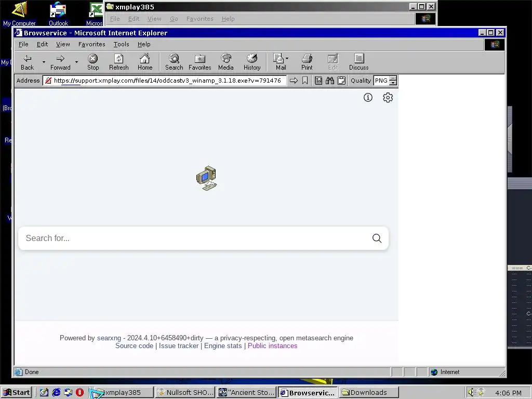Switch to Nullsoft SHOUTcast taskbar button
Screen dimensions: 532x399
click(185, 393)
